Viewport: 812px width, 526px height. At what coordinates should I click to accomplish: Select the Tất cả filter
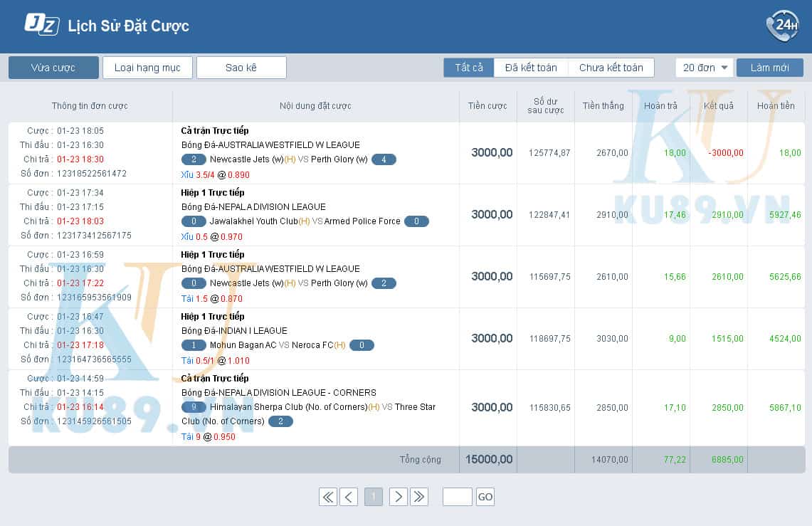coord(469,68)
